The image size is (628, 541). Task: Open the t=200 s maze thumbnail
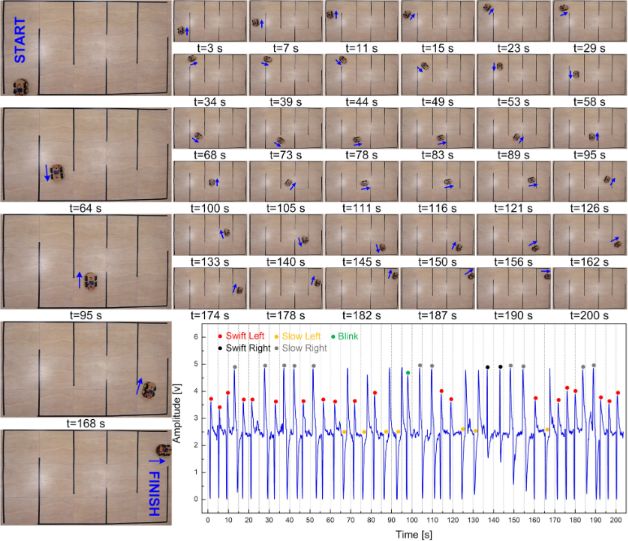[x=589, y=288]
